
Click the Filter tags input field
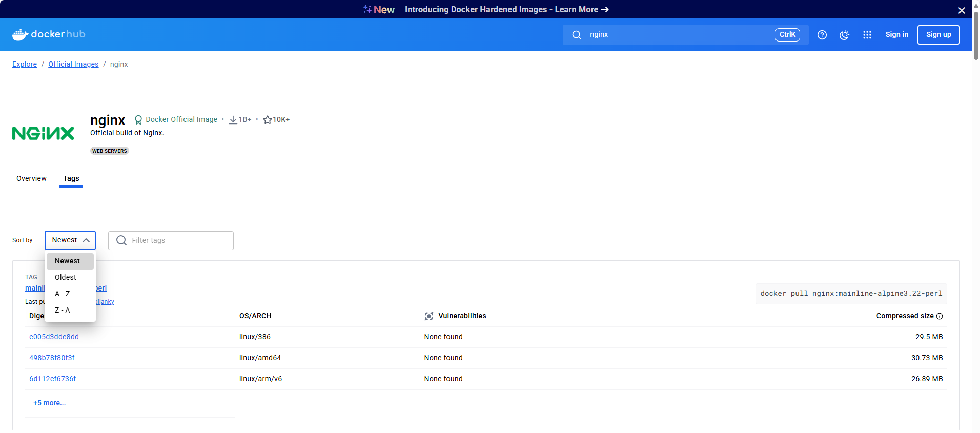pyautogui.click(x=171, y=240)
